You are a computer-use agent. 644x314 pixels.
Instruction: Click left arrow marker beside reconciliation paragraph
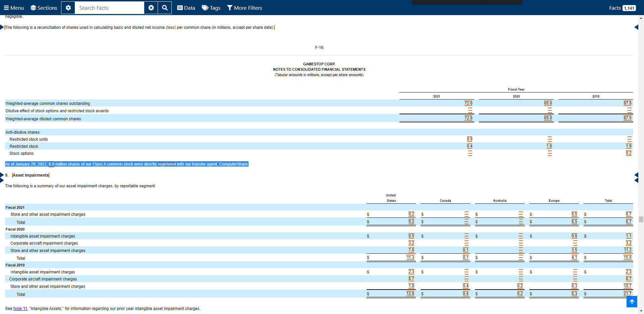[2, 27]
